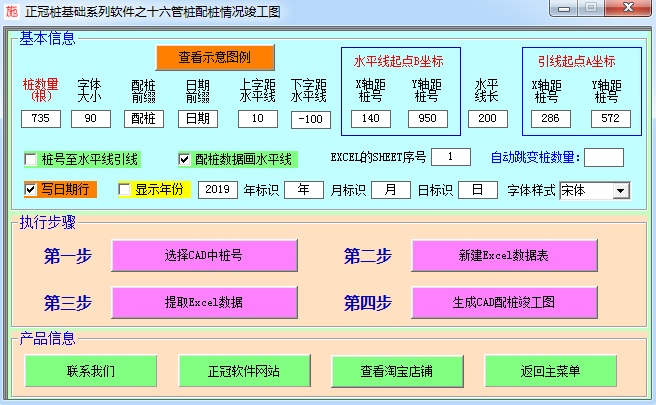Click 查看示意图例 orange button

[215, 57]
